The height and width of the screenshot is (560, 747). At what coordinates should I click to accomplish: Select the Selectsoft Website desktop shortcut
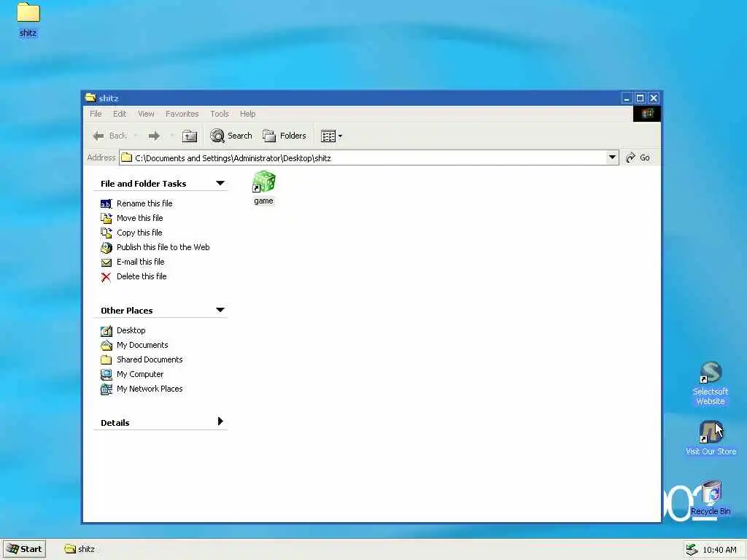pyautogui.click(x=711, y=384)
